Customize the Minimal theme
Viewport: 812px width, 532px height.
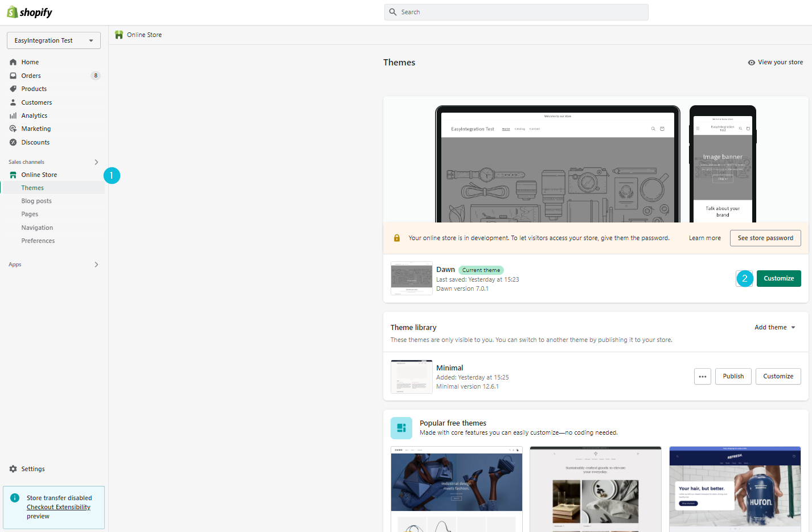(778, 377)
